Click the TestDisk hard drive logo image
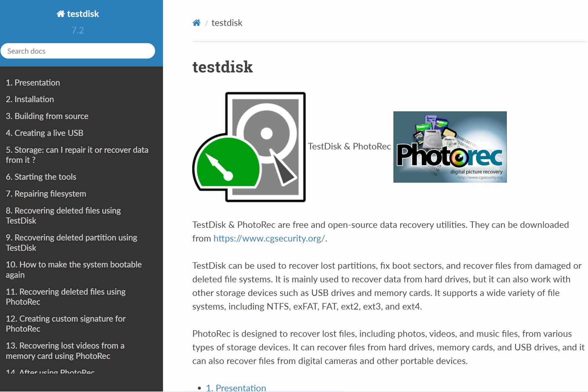588x392 pixels. 249,147
